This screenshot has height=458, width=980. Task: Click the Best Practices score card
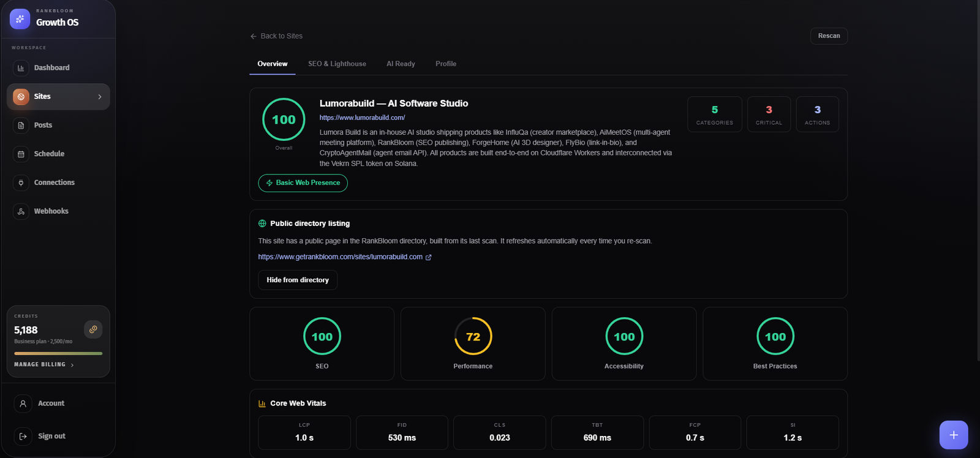click(775, 343)
